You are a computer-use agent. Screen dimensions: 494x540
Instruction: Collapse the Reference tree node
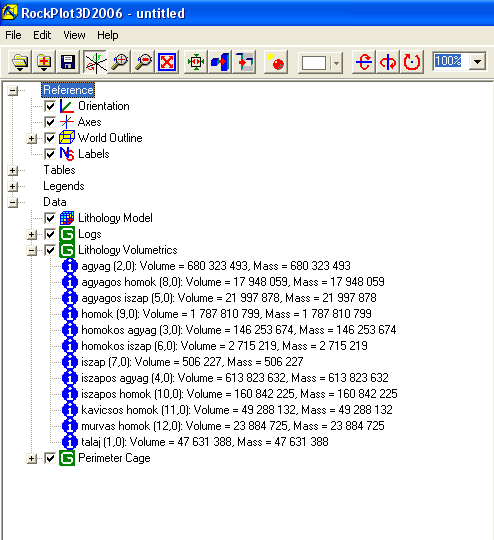(13, 91)
